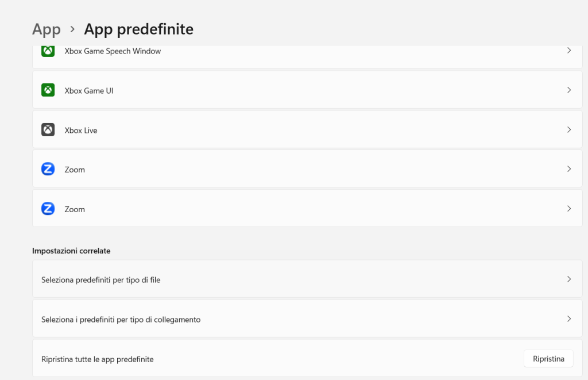Open chevron for predefiniti per tipo di file
Viewport: 588px width, 380px height.
569,279
